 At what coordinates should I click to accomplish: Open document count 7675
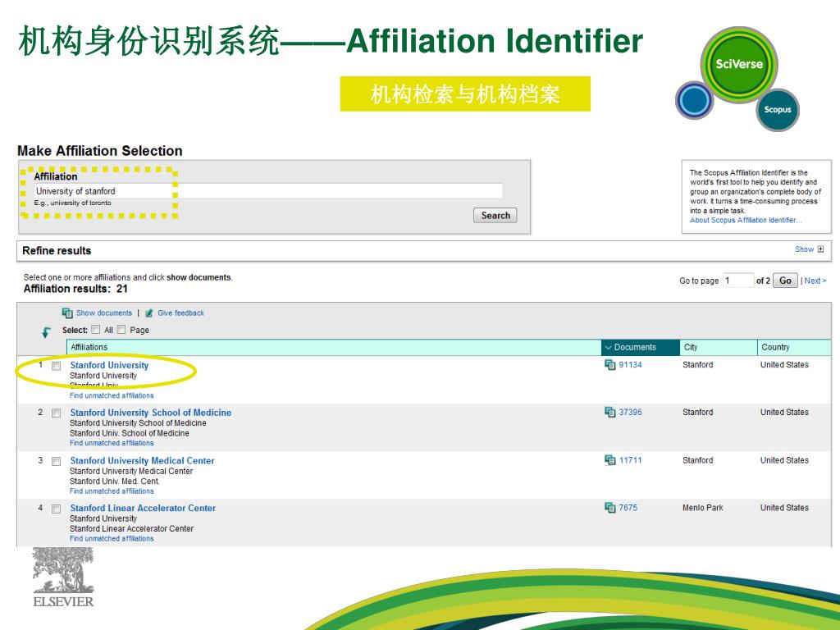point(628,507)
